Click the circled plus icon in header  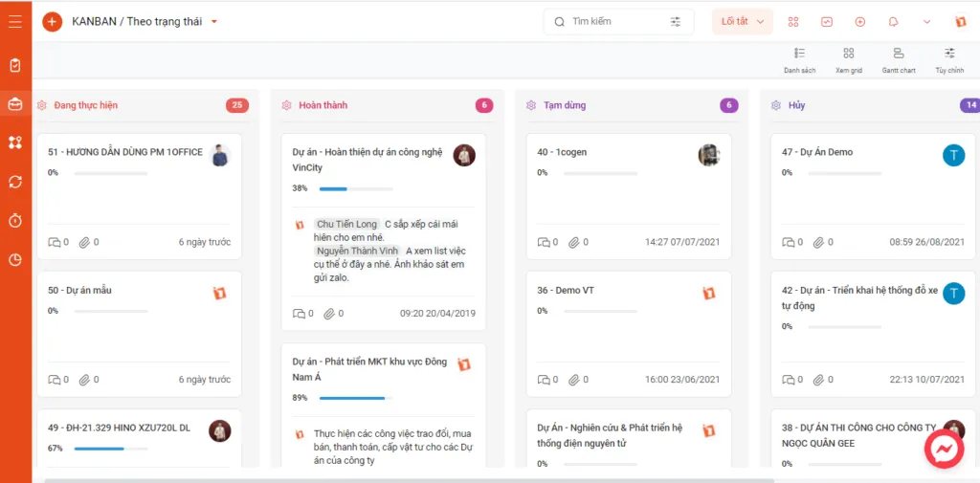[860, 22]
